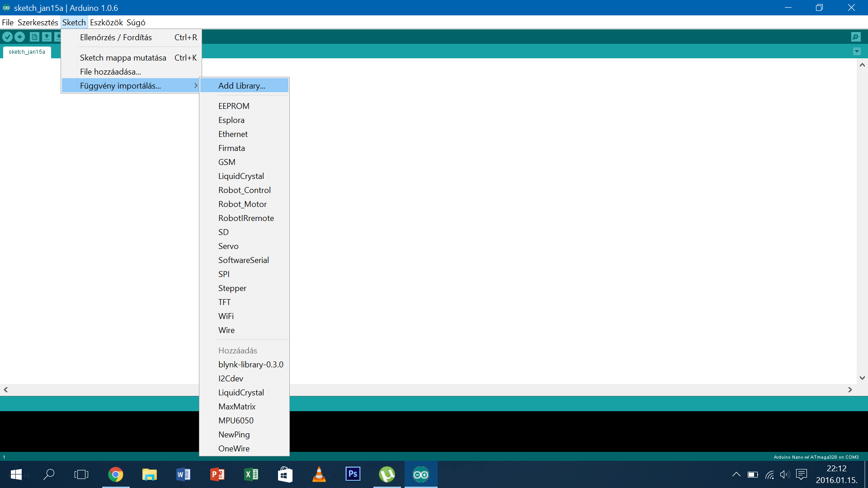Click the vertical scrollbar down arrow
Screen dimensions: 868x488
(x=862, y=378)
